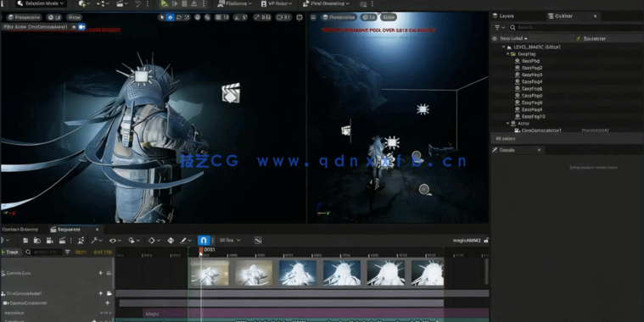The height and width of the screenshot is (322, 644).
Task: Sort by Item Label column
Action: pyautogui.click(x=514, y=39)
